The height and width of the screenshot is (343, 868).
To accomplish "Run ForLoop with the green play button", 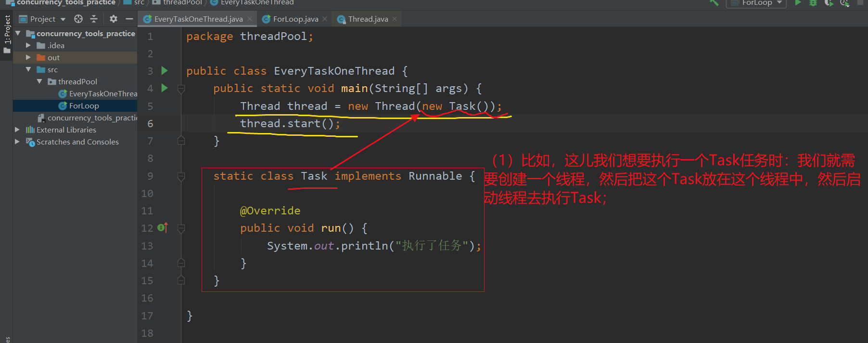I will [798, 2].
